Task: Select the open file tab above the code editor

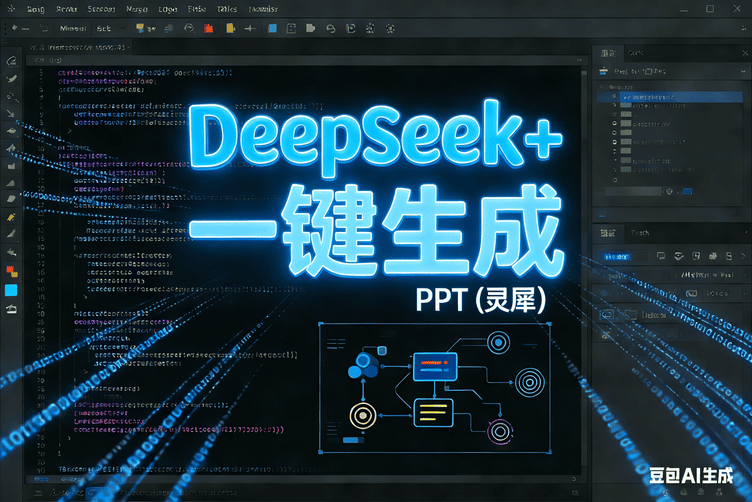Action: click(80, 47)
